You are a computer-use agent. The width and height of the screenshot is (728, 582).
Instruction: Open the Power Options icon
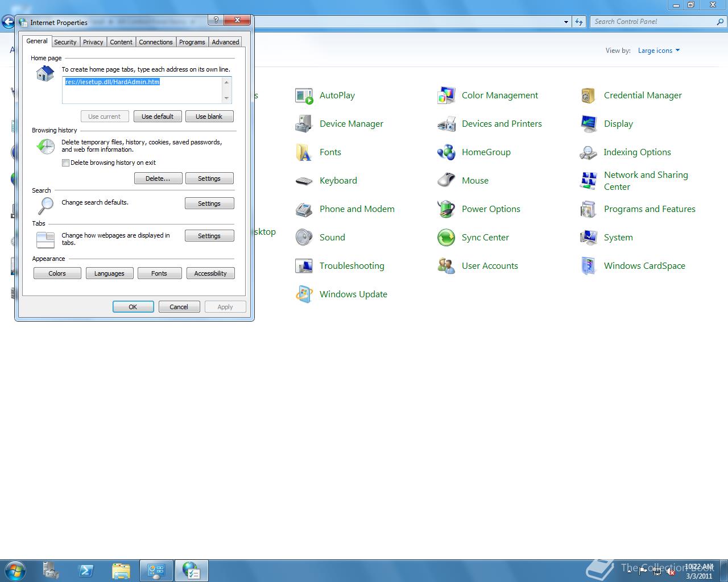point(446,209)
